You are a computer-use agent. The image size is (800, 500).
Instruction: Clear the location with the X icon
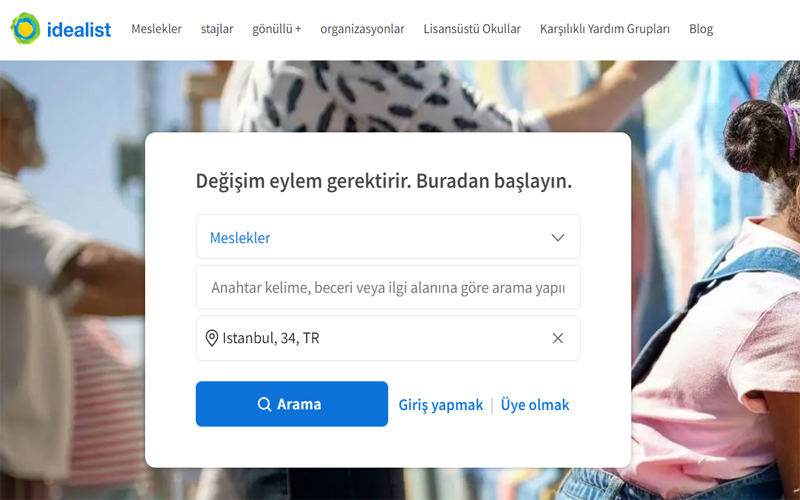point(558,338)
